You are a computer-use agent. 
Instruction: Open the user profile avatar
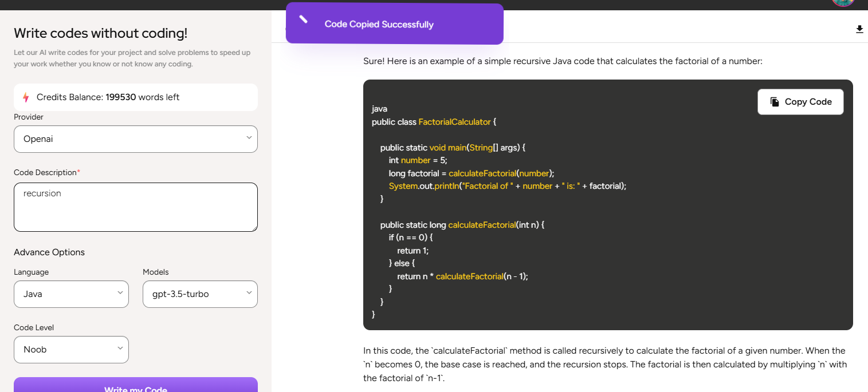pyautogui.click(x=843, y=2)
